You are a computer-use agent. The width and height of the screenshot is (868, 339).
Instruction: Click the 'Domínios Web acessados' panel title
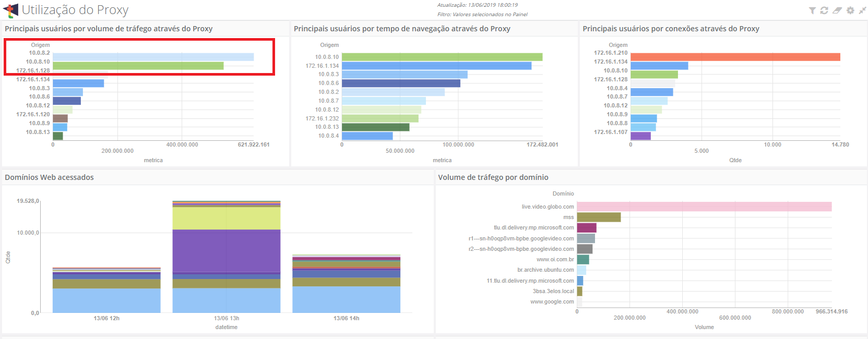tap(49, 177)
